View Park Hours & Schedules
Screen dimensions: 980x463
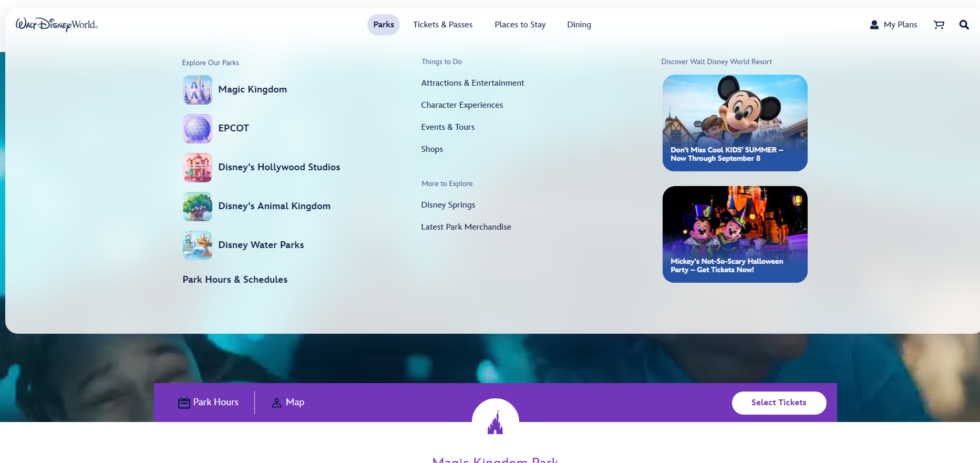(x=235, y=280)
